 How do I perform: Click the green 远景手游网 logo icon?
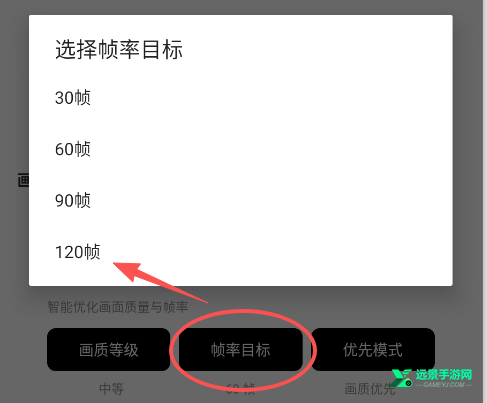point(402,378)
